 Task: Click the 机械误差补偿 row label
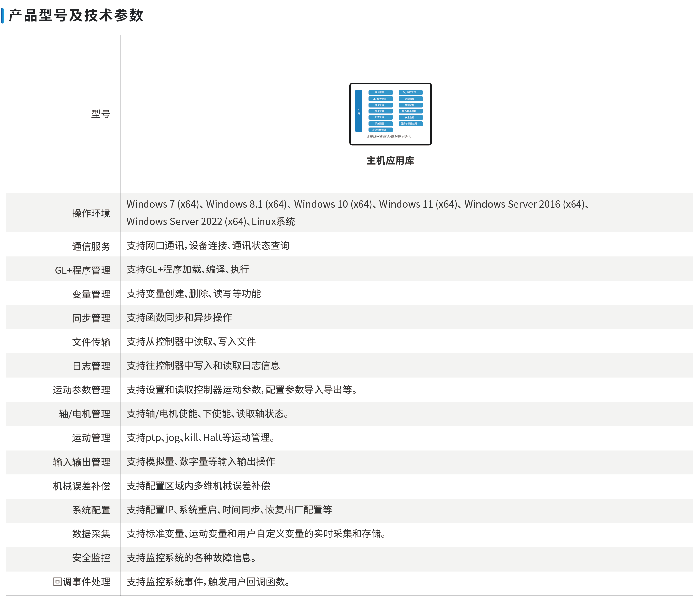[81, 486]
